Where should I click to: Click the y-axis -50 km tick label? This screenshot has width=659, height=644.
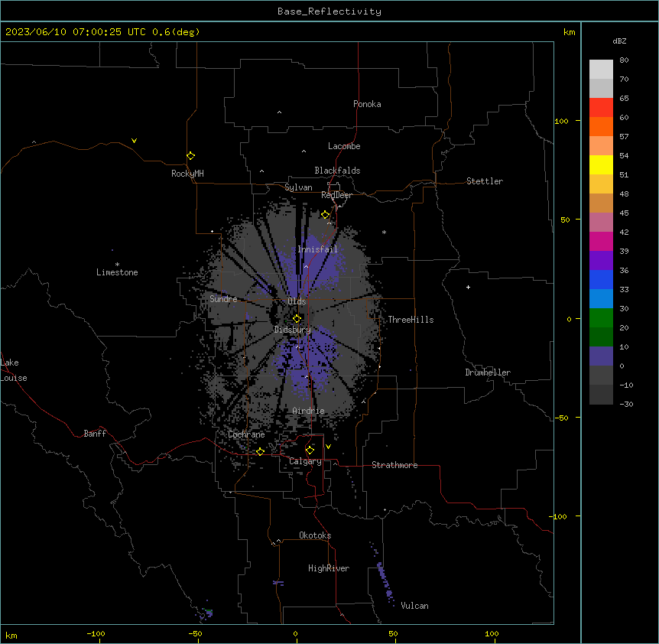(561, 418)
